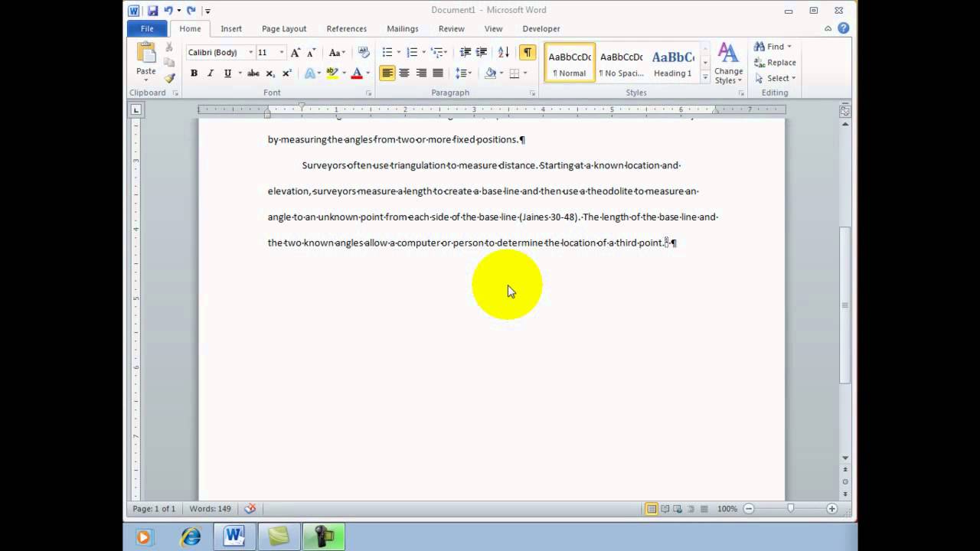Open the Font dialog box launcher
Image resolution: width=980 pixels, height=551 pixels.
point(368,93)
